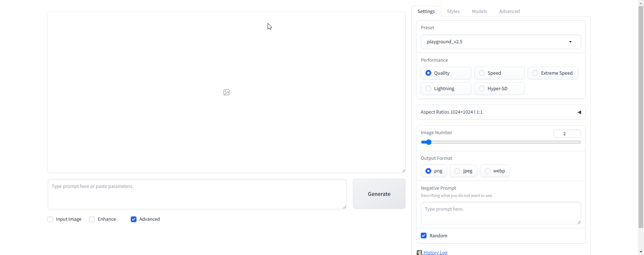Switch to the Styles tab
This screenshot has width=644, height=255.
pos(453,11)
